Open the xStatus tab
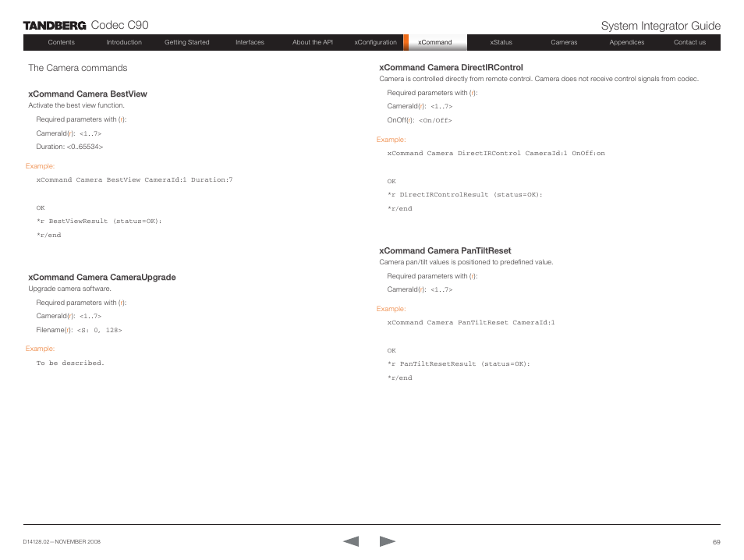744x560 pixels. pos(501,42)
